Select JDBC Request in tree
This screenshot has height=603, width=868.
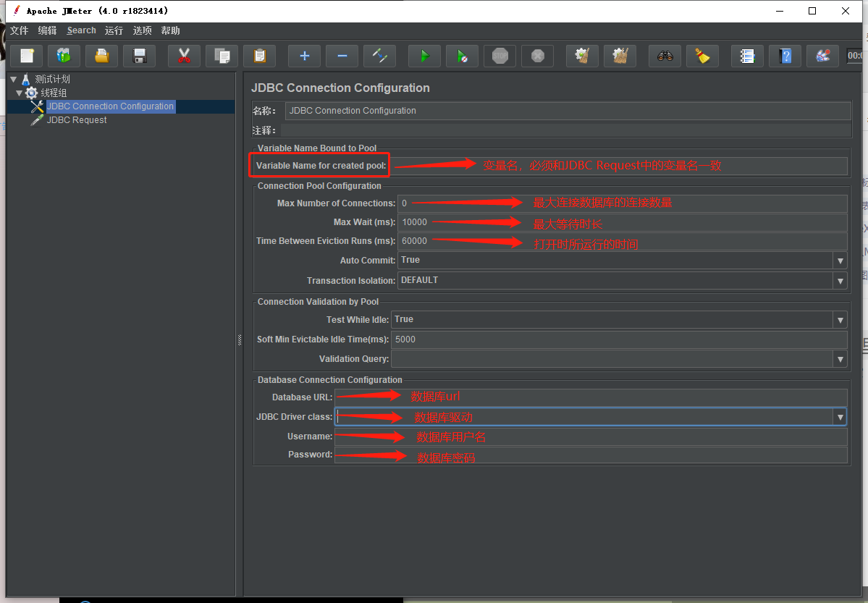pyautogui.click(x=77, y=120)
